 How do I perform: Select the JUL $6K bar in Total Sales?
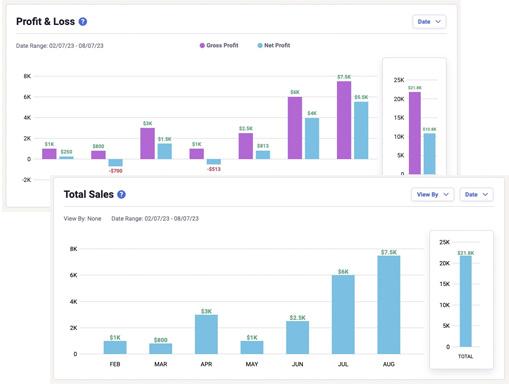343,315
